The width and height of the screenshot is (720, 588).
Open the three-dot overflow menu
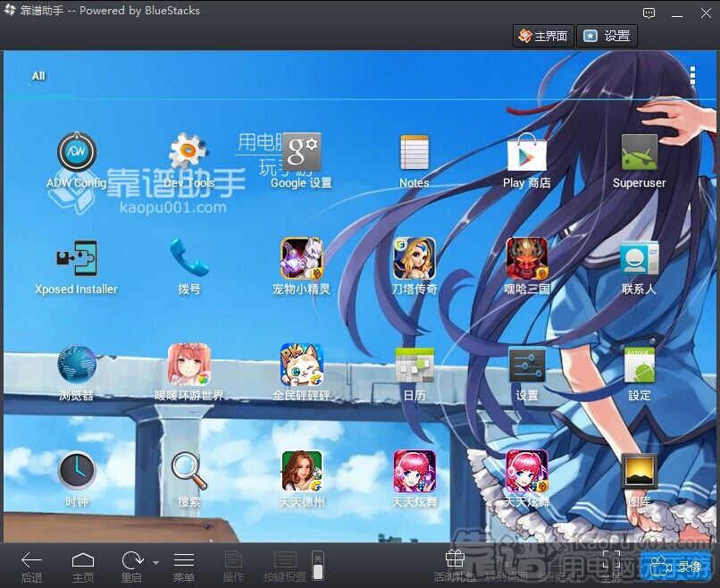tap(692, 76)
